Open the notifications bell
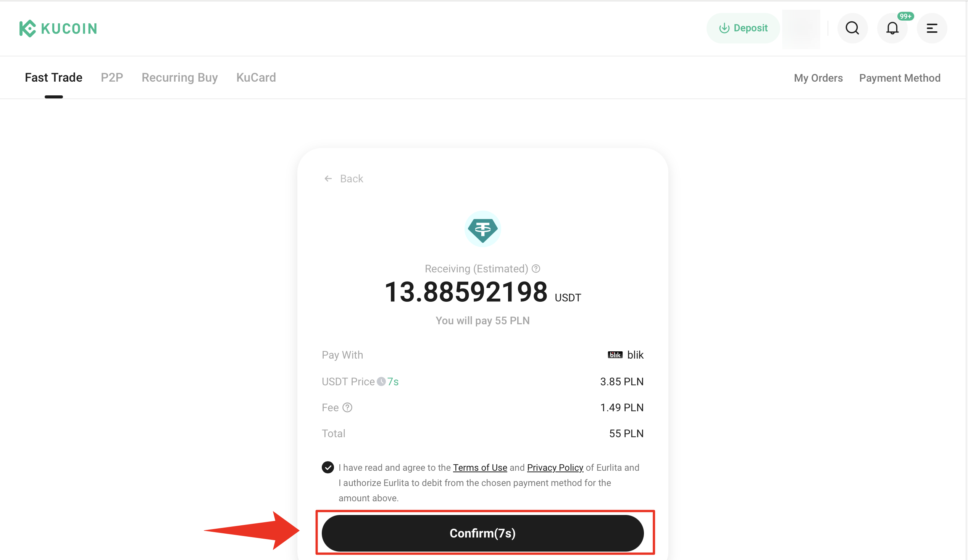 (x=892, y=28)
